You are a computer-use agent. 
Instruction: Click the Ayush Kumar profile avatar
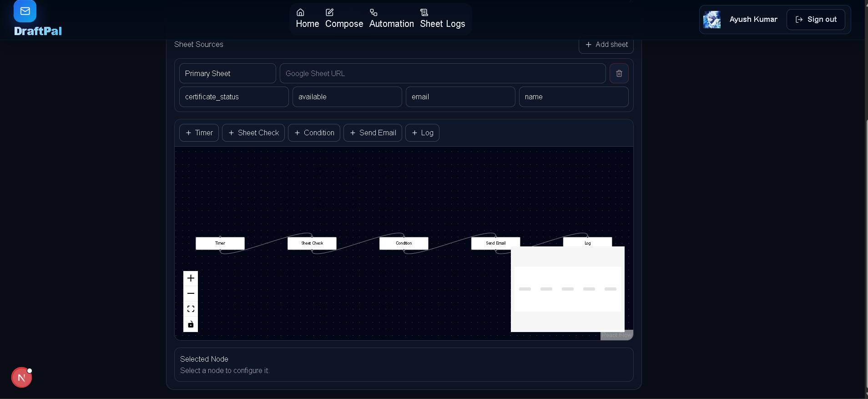(712, 20)
